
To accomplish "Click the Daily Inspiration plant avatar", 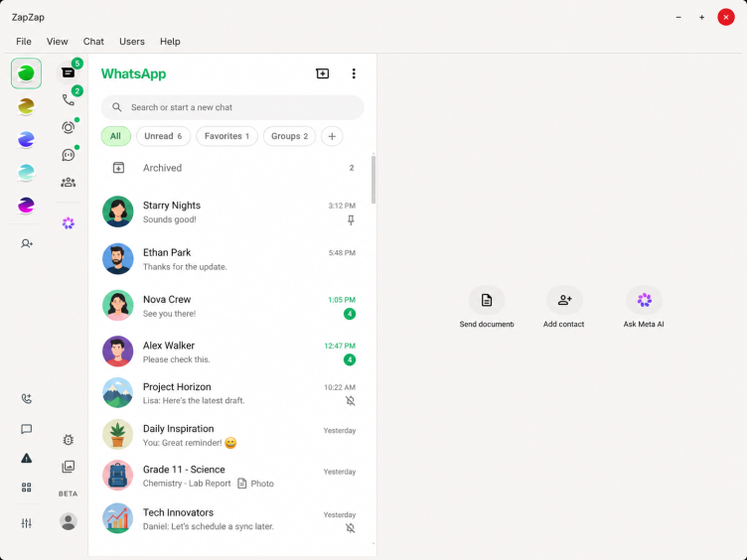I will pos(117,434).
